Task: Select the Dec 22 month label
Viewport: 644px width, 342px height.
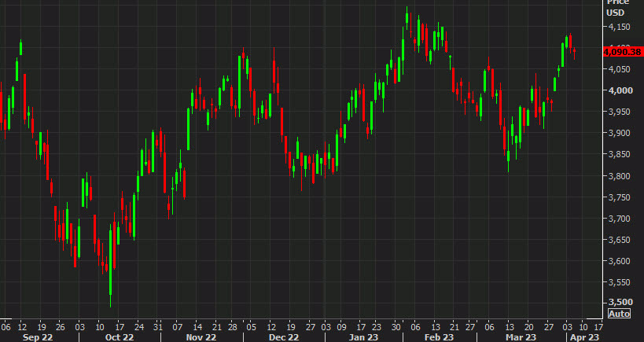Action: 284,337
